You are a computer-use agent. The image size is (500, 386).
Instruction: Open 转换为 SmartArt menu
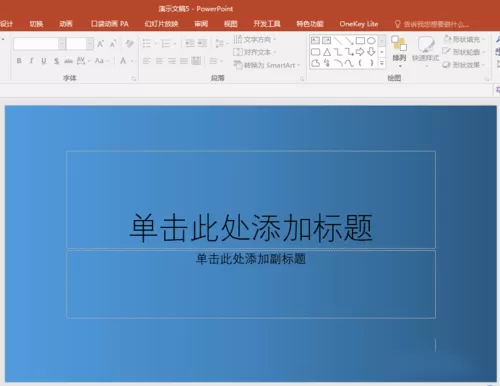[267, 65]
